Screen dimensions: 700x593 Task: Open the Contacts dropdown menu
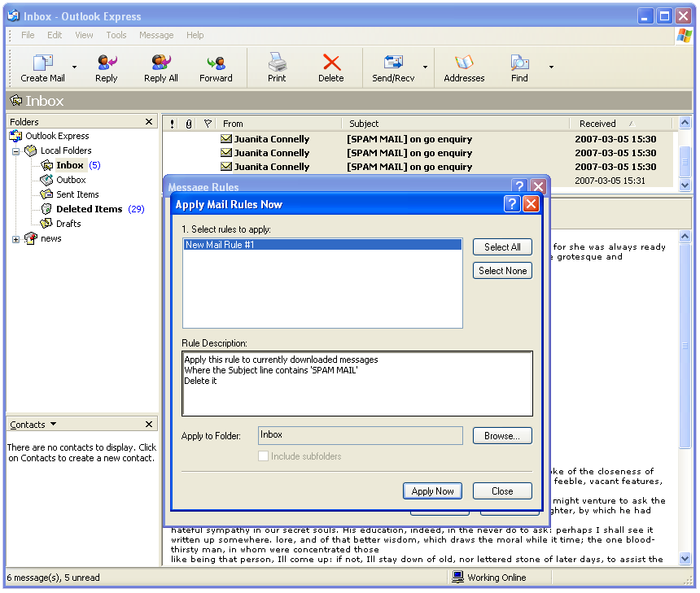coord(53,424)
